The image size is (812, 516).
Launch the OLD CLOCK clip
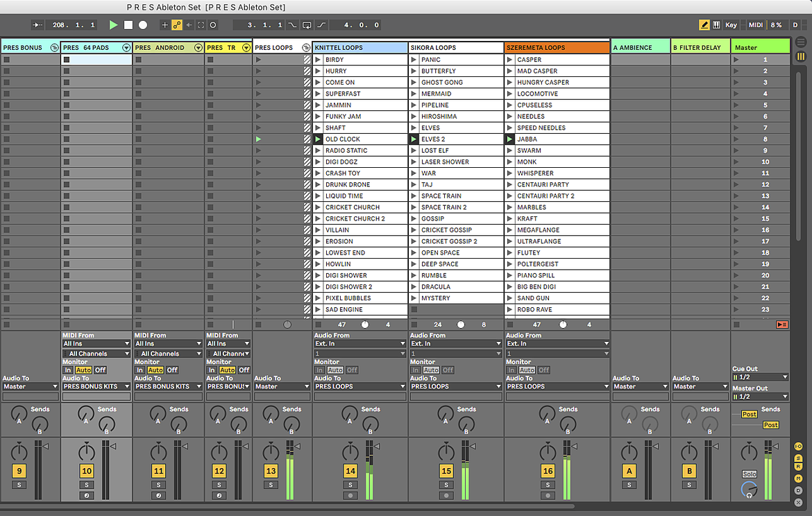pyautogui.click(x=360, y=139)
